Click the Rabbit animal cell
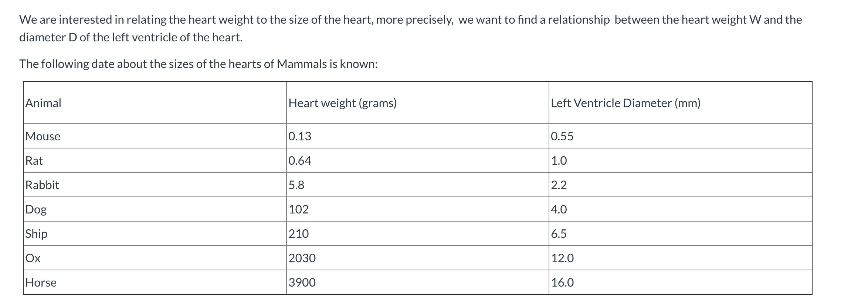 (42, 185)
